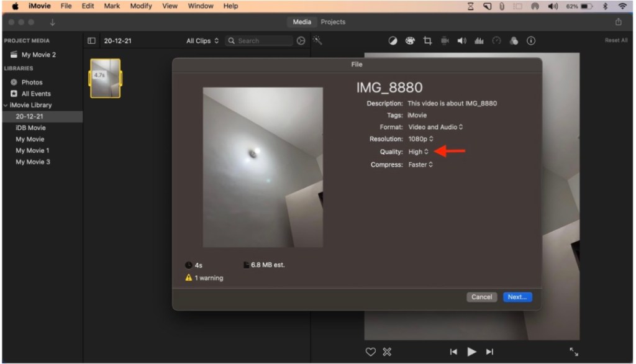Toggle the libraries sidebar visibility
This screenshot has height=364, width=636.
click(x=91, y=40)
